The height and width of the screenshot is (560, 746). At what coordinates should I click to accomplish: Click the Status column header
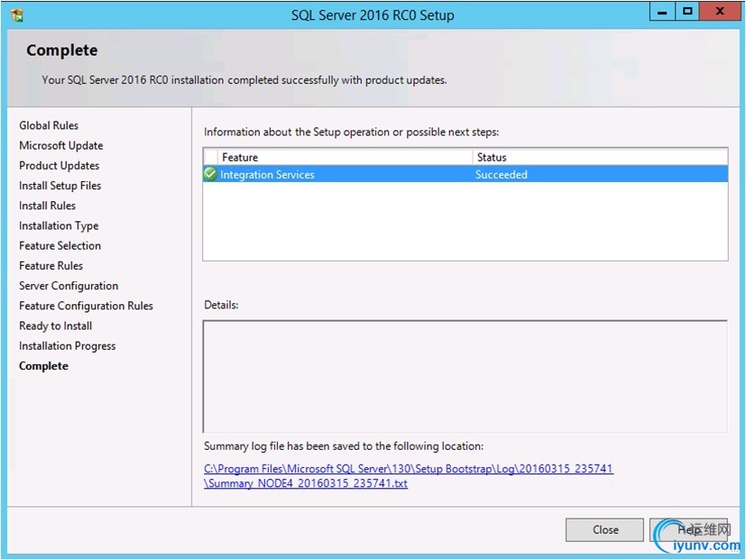tap(600, 157)
